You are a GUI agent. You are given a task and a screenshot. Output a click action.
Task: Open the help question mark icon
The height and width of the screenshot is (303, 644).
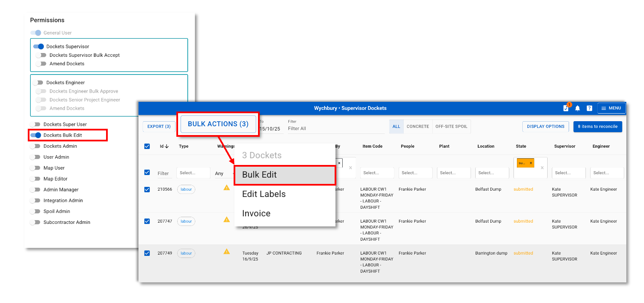589,108
